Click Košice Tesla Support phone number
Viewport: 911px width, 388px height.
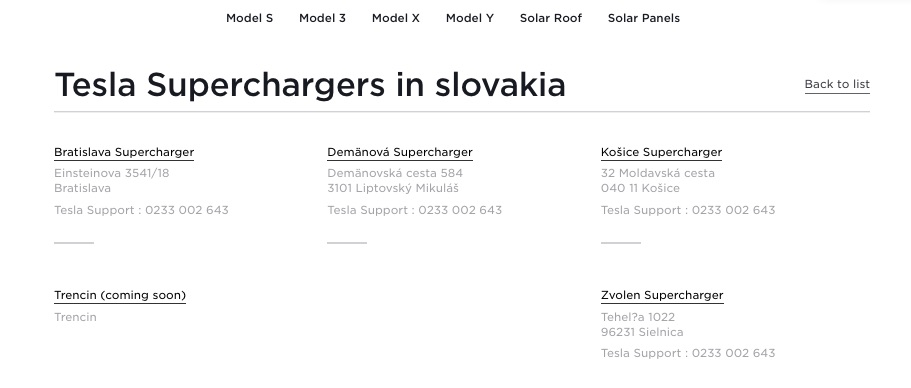click(733, 210)
